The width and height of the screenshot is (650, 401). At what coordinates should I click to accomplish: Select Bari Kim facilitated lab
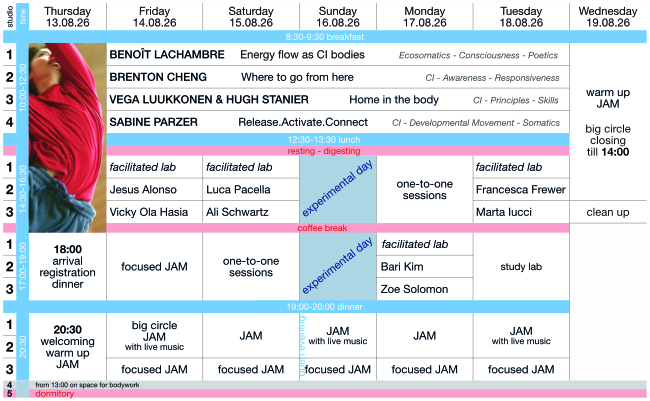(424, 267)
